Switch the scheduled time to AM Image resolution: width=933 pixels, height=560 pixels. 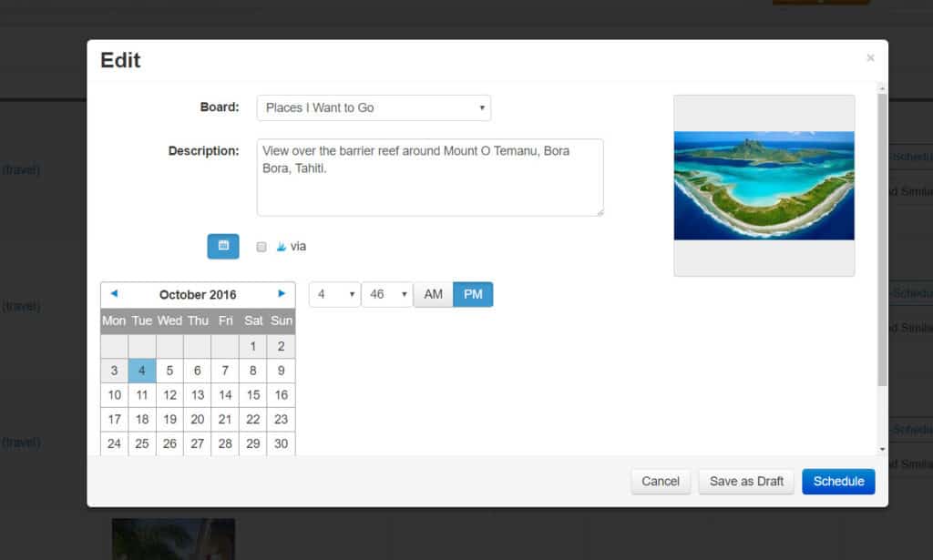[x=433, y=294]
